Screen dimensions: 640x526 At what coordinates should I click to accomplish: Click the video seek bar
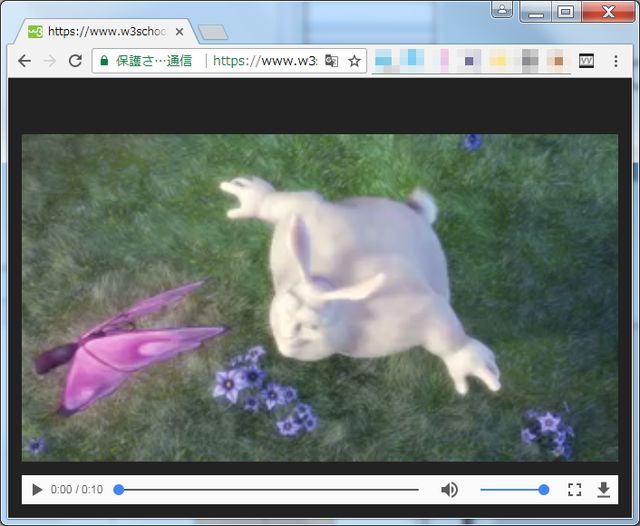click(x=268, y=489)
